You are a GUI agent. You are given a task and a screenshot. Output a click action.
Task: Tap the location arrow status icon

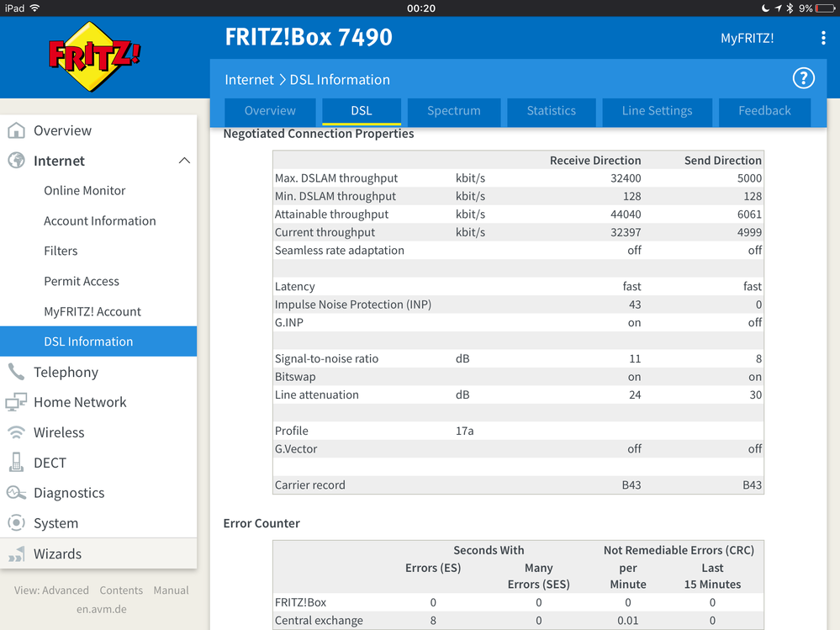[x=778, y=8]
